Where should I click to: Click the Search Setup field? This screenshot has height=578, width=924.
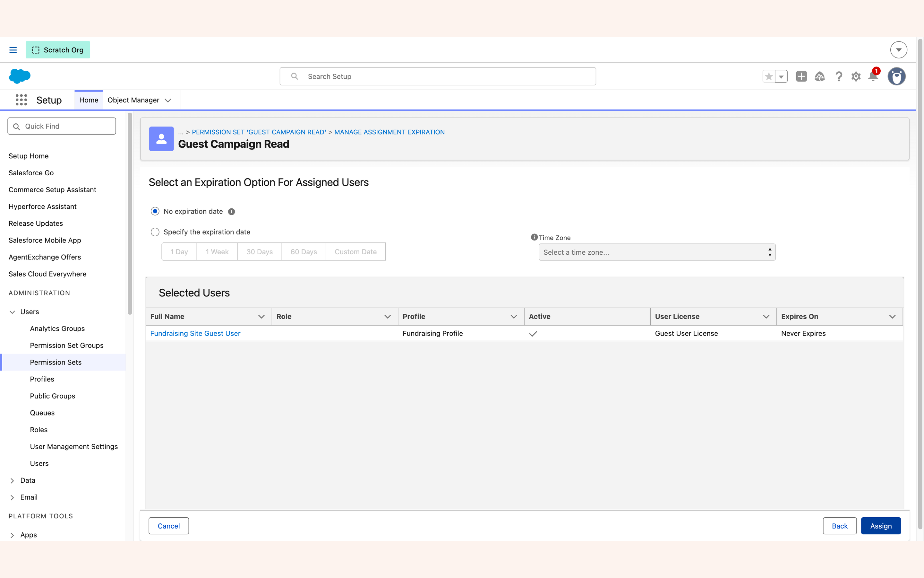click(438, 76)
